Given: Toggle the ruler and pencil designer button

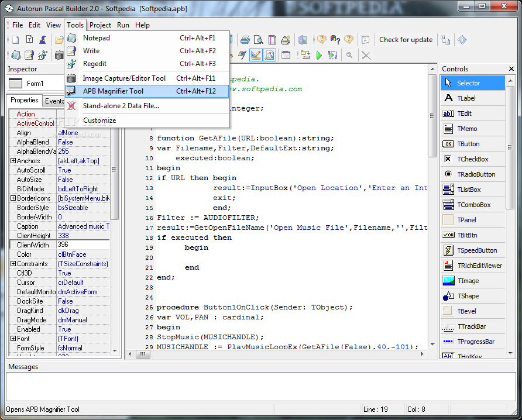Looking at the screenshot, I should click(x=256, y=55).
